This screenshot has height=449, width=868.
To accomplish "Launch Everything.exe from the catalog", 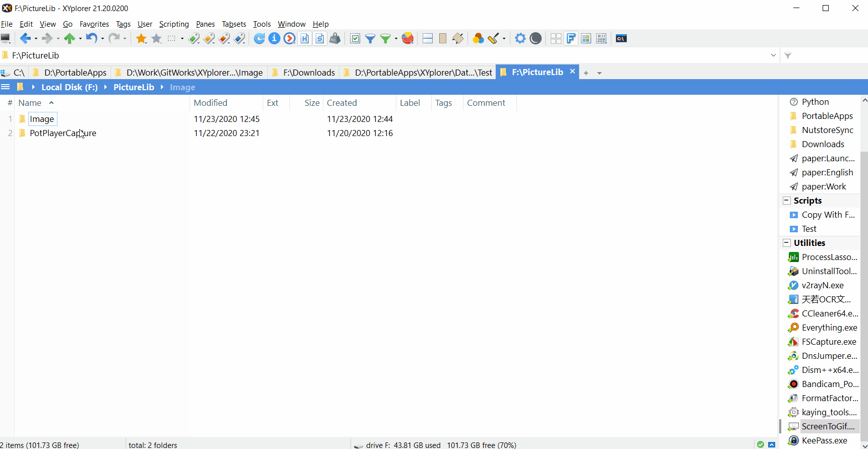I will tap(823, 328).
